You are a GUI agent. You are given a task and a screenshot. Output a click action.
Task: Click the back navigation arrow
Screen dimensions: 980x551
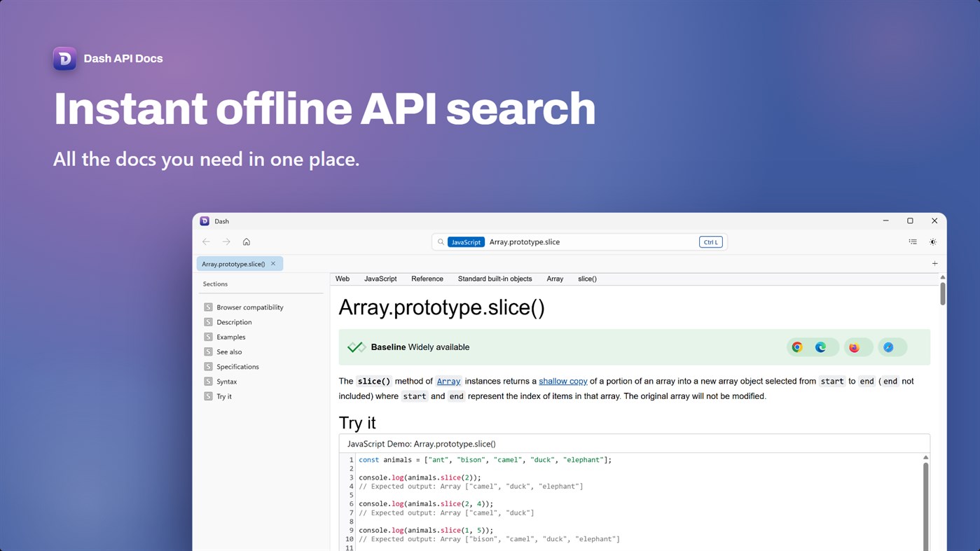[206, 242]
